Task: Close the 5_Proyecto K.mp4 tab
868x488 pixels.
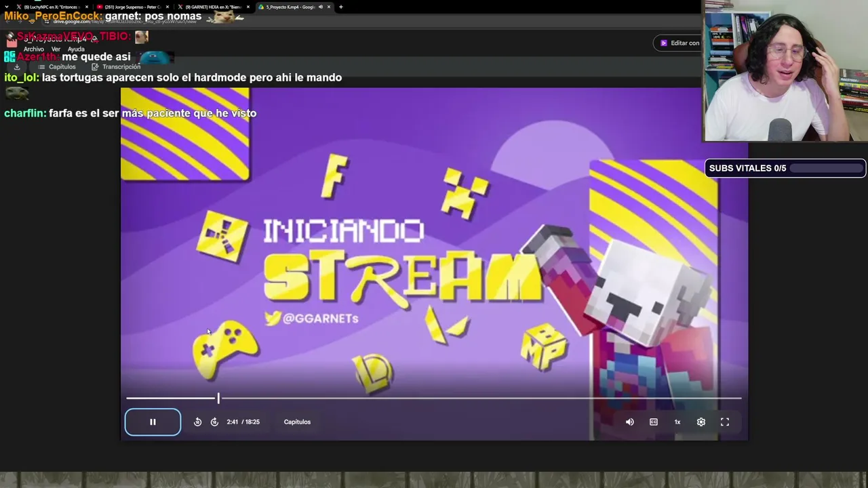Action: 329,7
